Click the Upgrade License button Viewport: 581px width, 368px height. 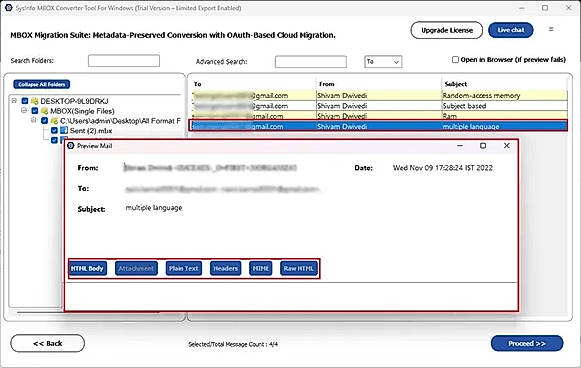coord(446,30)
